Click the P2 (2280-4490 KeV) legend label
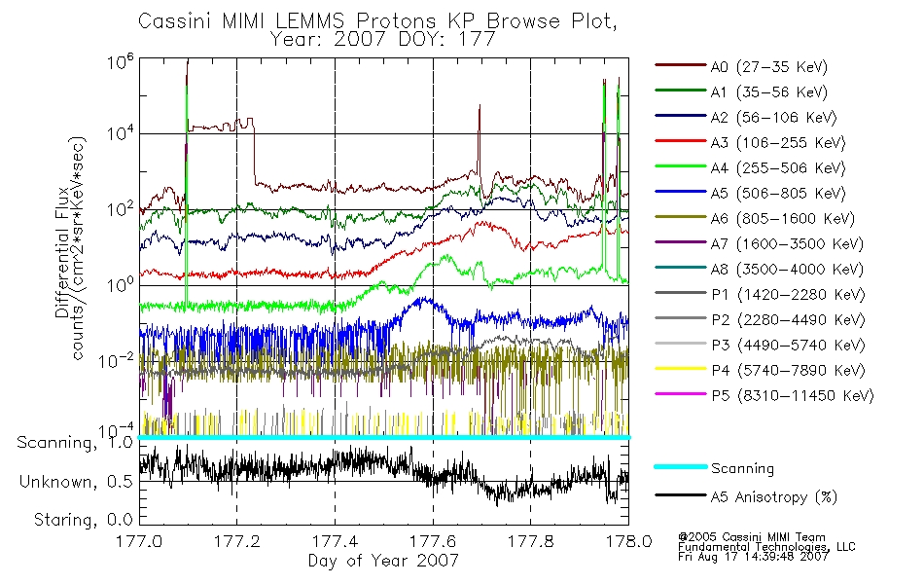The width and height of the screenshot is (924, 584). 788,320
